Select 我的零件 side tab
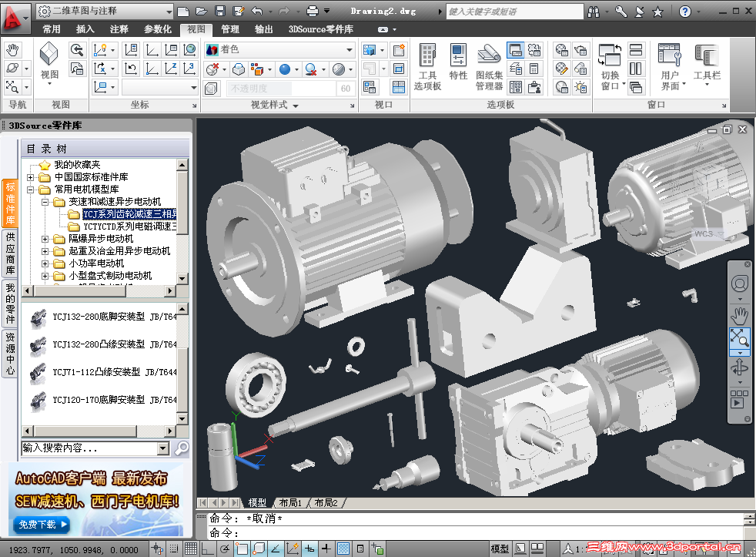Viewport: 756px width, 557px height. point(10,303)
